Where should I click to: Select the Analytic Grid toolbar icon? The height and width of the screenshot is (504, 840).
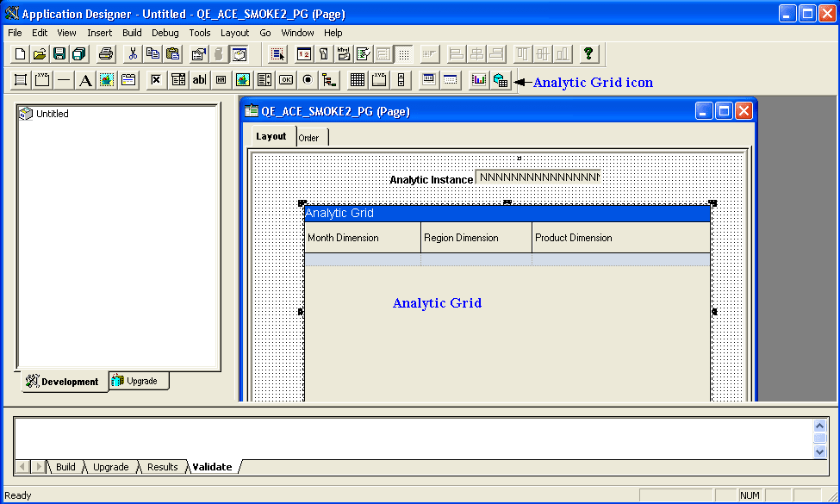click(501, 79)
